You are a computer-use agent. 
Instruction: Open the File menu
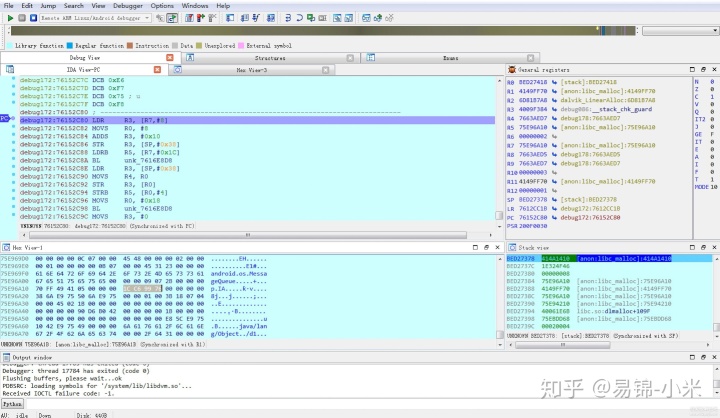click(x=9, y=6)
